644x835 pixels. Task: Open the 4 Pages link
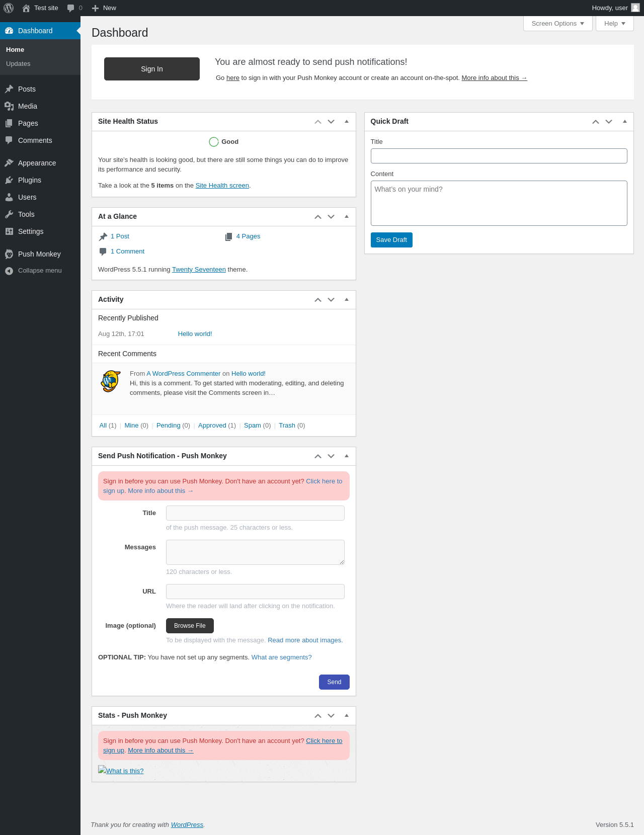[x=249, y=236]
